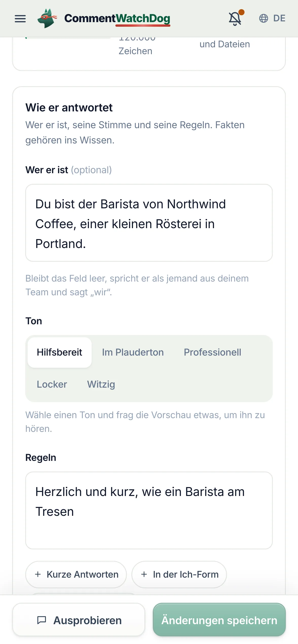Image resolution: width=298 pixels, height=644 pixels.
Task: Add the 'Kurze Antworten' rule chip
Action: tap(76, 575)
